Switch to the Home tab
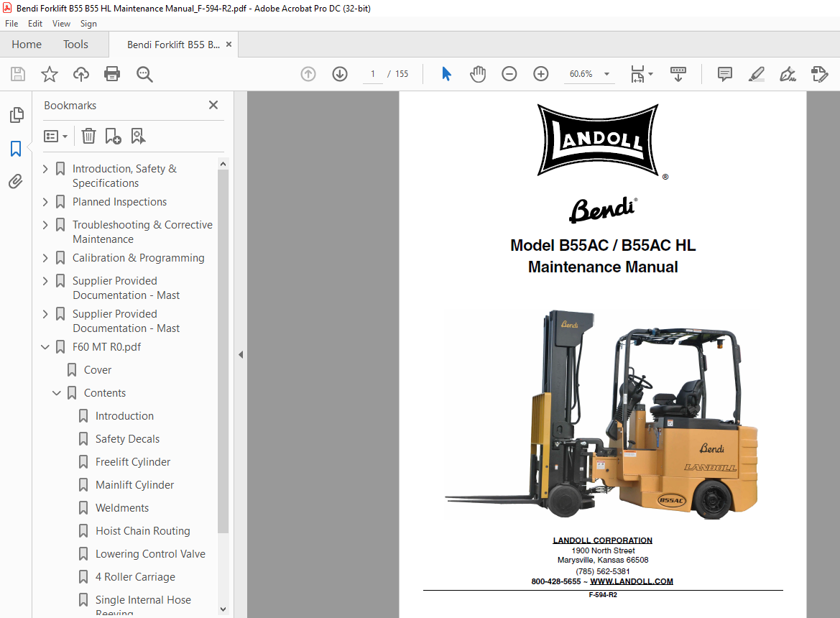Viewport: 840px width, 618px height. pyautogui.click(x=27, y=45)
